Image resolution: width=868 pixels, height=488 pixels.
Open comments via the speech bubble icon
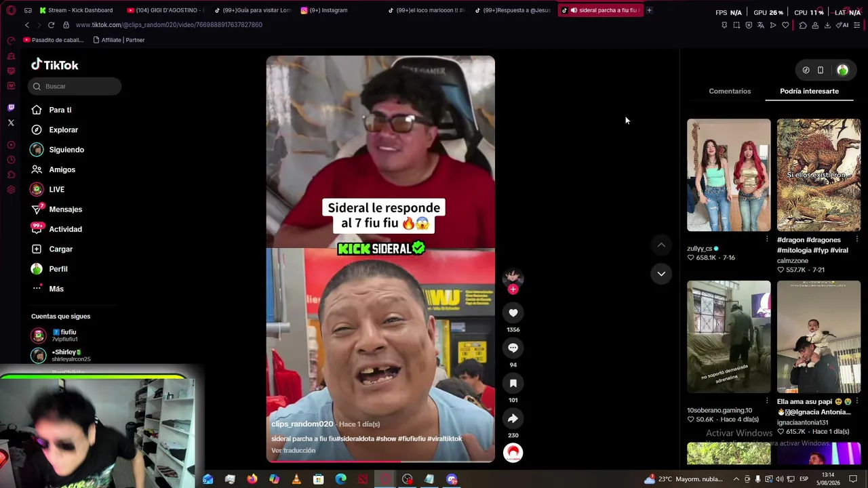(x=513, y=348)
